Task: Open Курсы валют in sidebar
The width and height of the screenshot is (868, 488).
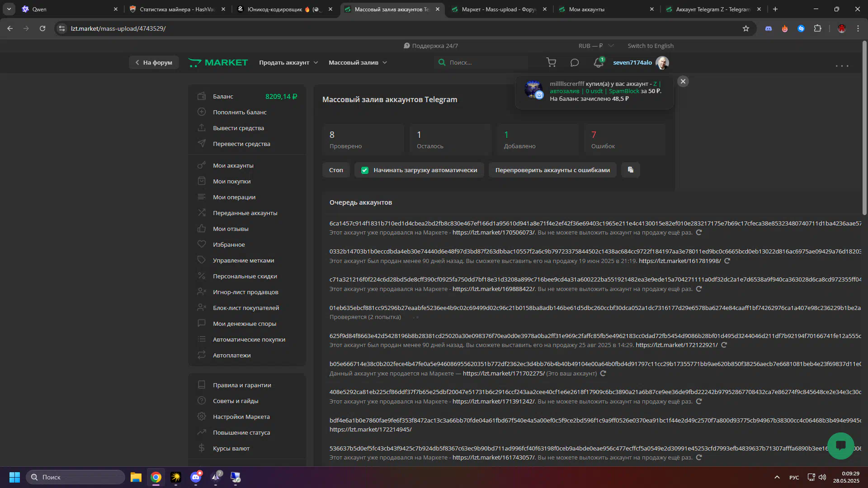Action: point(231,448)
